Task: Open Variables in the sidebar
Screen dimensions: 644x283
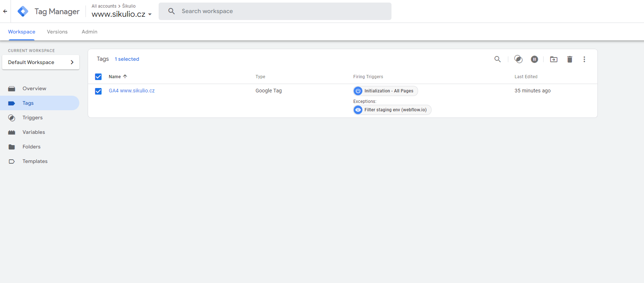Action: click(40, 132)
